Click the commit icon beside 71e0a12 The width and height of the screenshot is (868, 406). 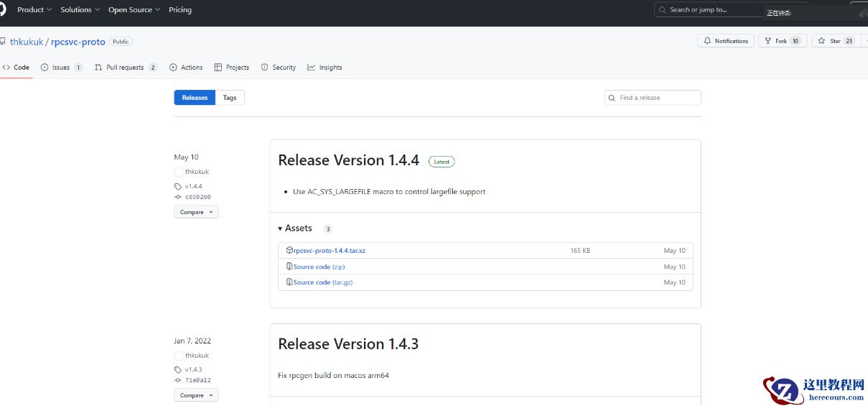[x=178, y=381]
